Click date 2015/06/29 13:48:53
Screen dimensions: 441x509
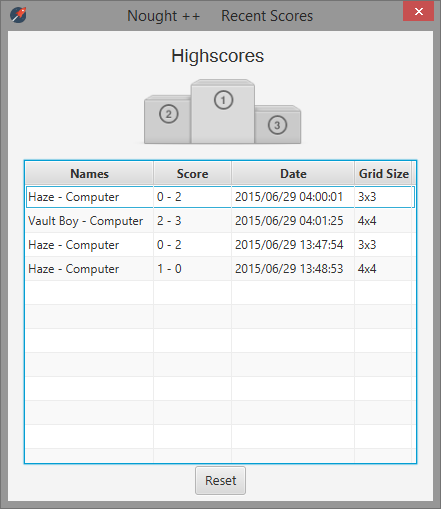click(x=289, y=269)
